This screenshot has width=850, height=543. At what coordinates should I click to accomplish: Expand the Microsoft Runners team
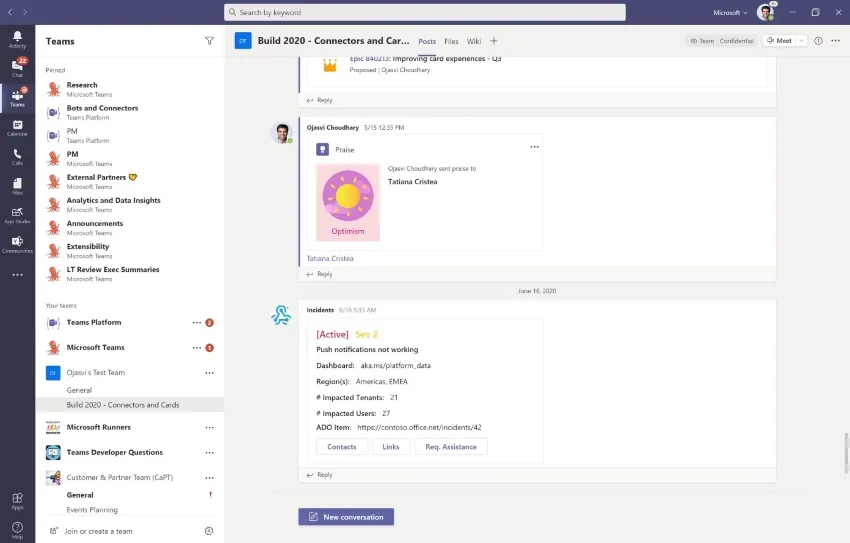tap(99, 427)
